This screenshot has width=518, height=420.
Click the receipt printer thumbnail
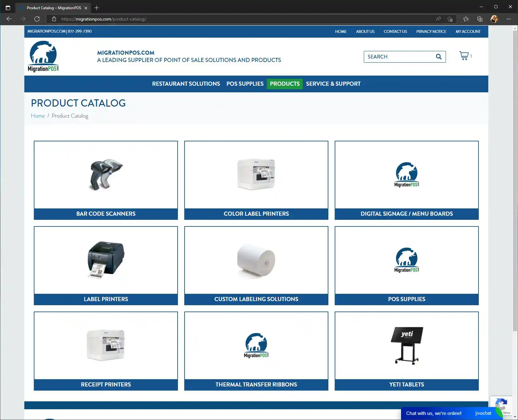(106, 345)
